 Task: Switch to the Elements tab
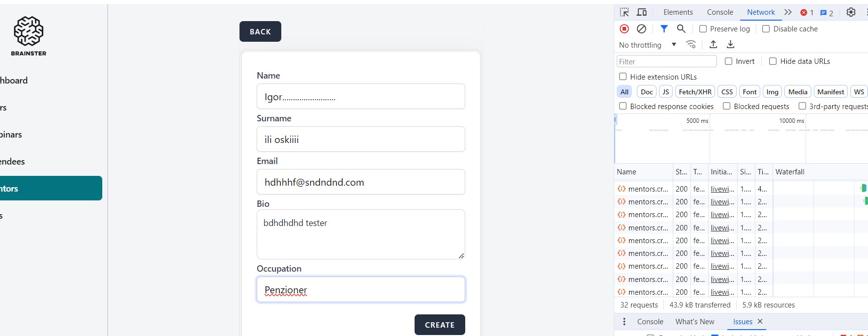(x=678, y=12)
